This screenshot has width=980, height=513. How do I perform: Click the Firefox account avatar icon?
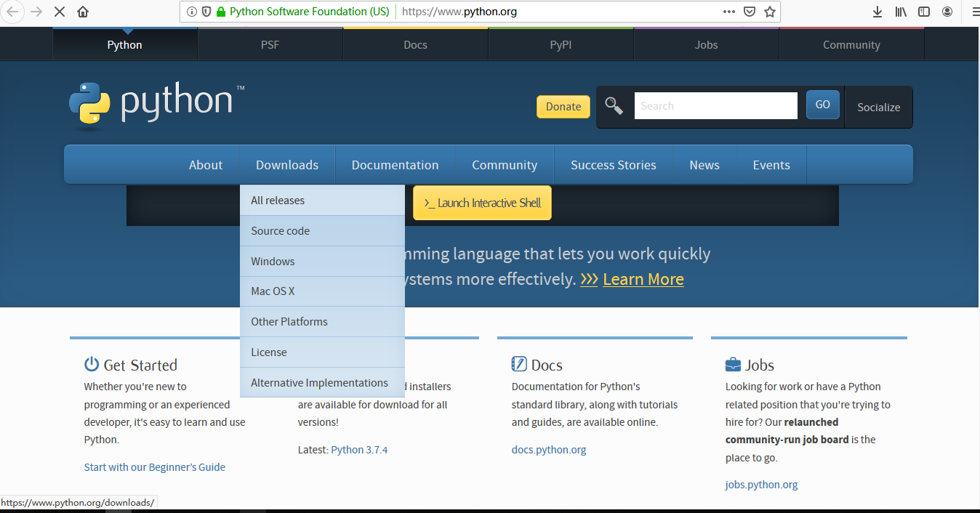(947, 12)
